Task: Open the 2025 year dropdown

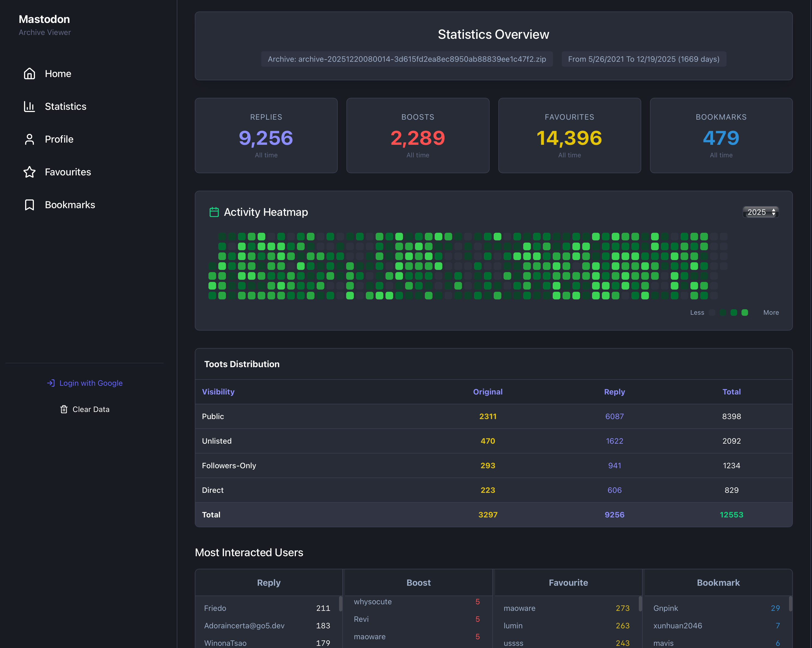Action: coord(760,212)
